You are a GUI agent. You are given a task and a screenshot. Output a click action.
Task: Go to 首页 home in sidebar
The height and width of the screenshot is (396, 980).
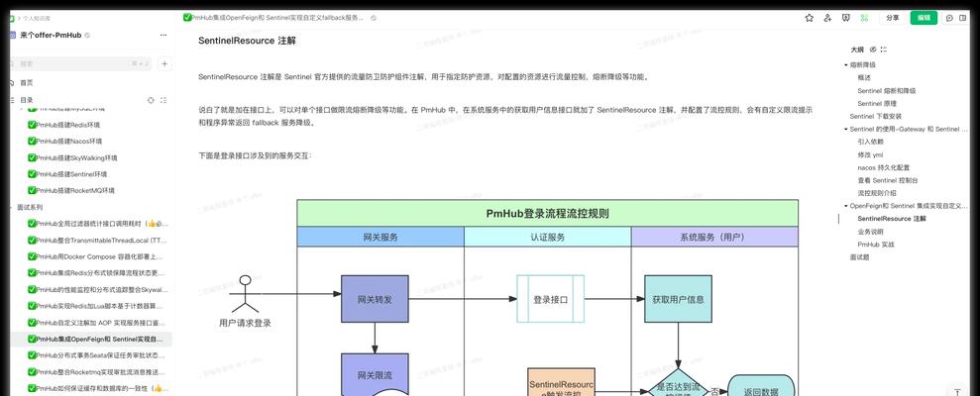pos(27,82)
